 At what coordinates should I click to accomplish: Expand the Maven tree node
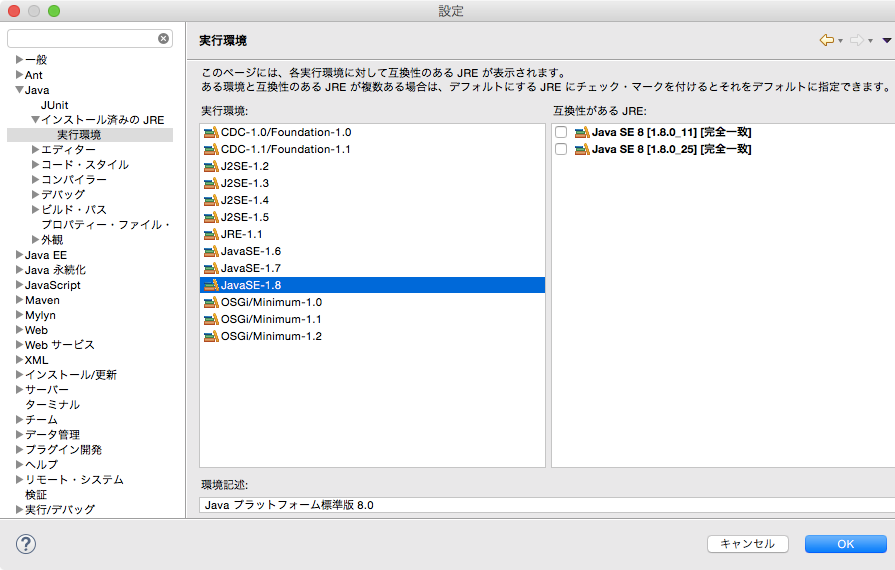tap(19, 300)
